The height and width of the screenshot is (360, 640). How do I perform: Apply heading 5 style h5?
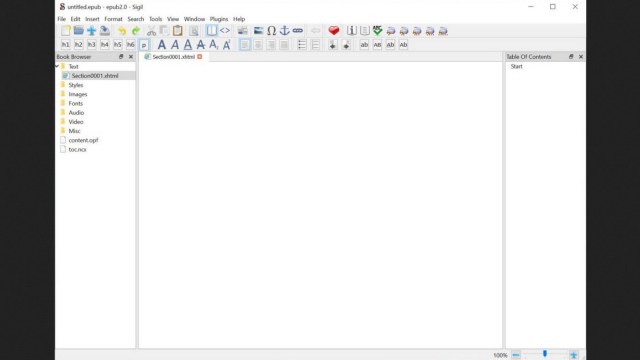[118, 45]
